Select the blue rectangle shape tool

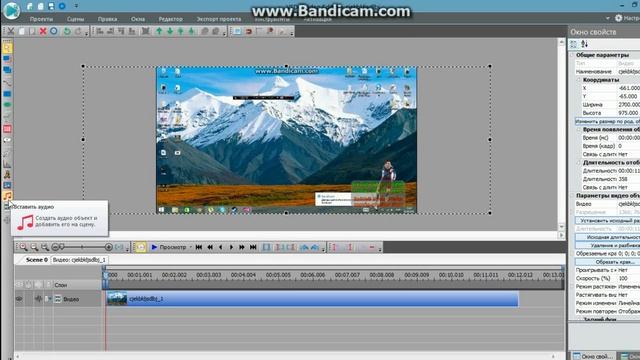(7, 94)
